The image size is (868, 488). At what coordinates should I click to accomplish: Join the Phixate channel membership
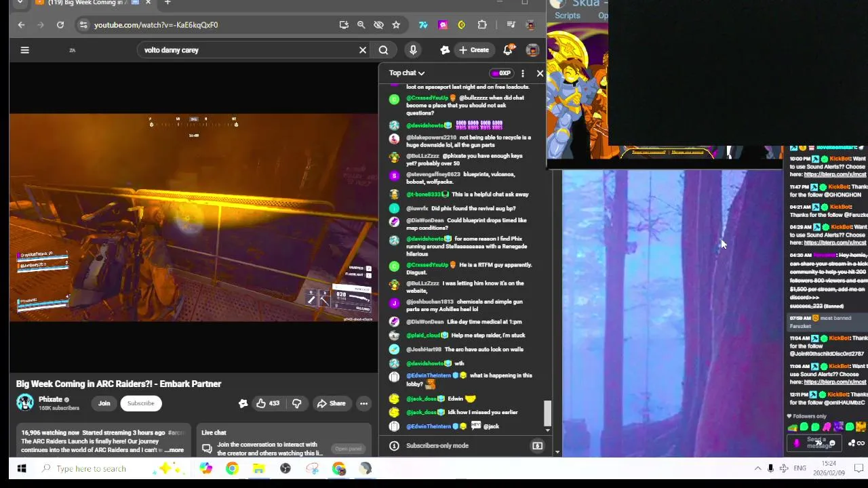point(104,403)
